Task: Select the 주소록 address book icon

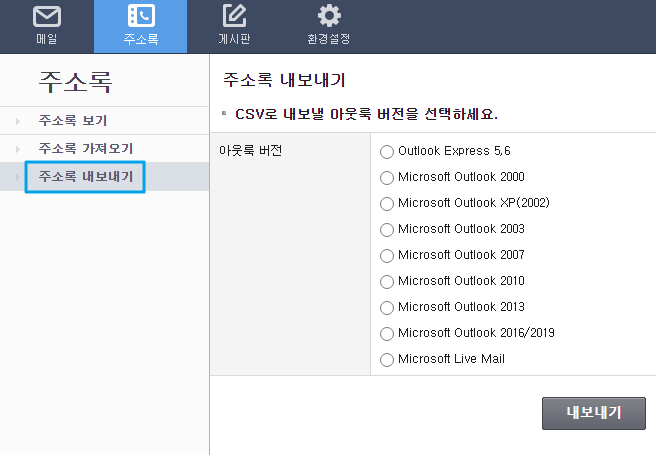Action: [x=141, y=16]
